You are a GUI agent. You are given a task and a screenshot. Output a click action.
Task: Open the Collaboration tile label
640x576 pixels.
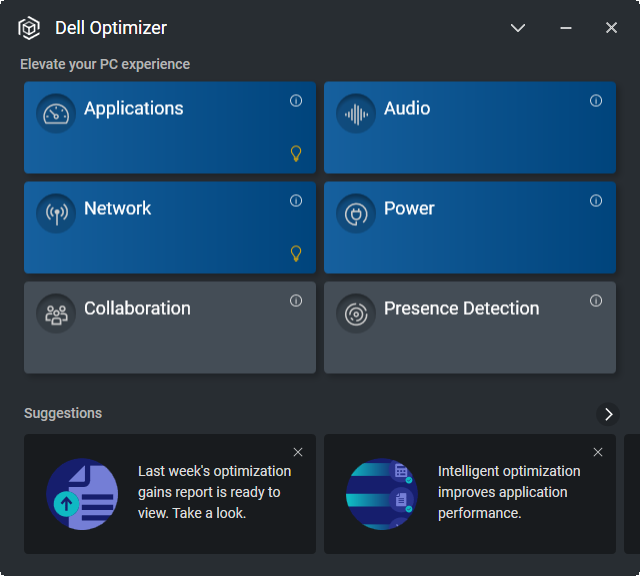tap(137, 308)
